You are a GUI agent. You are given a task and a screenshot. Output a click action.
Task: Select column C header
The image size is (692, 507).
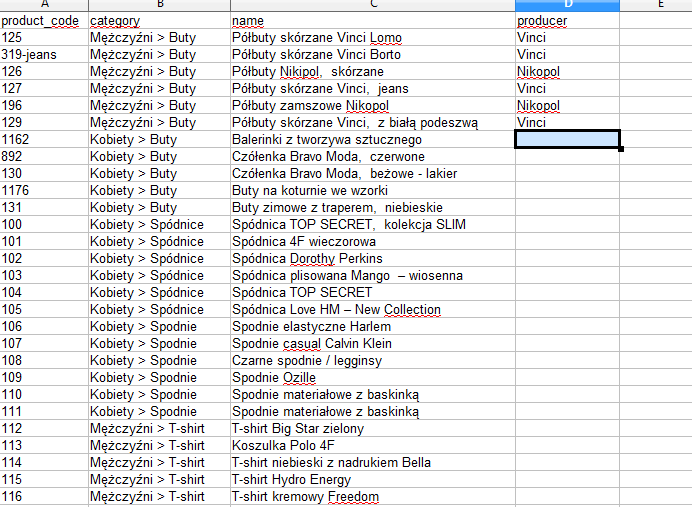click(x=372, y=5)
